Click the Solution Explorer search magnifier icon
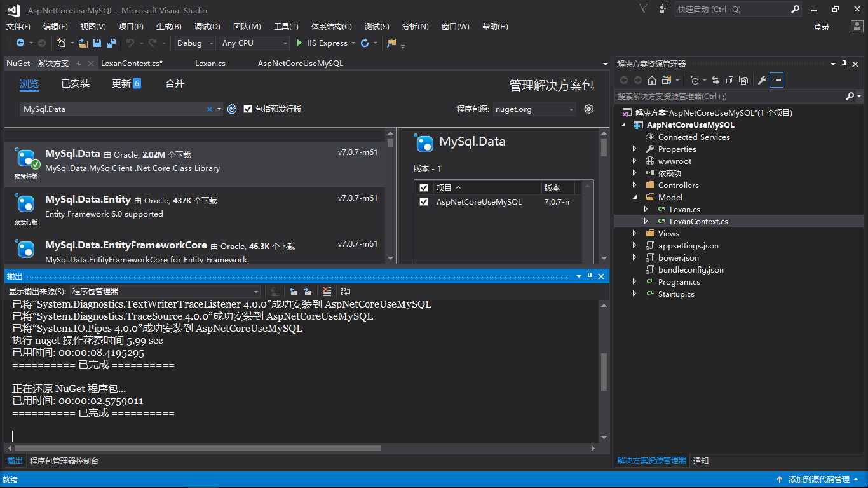The image size is (868, 488). (850, 96)
